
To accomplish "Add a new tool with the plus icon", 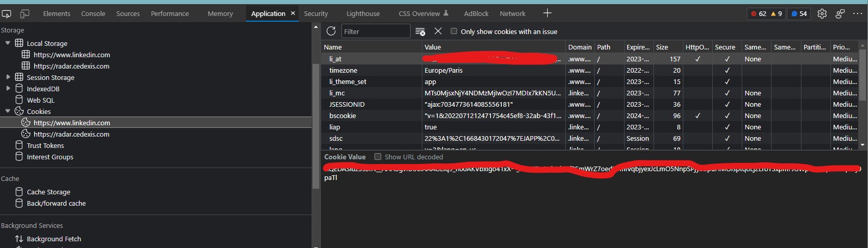I will pos(547,13).
